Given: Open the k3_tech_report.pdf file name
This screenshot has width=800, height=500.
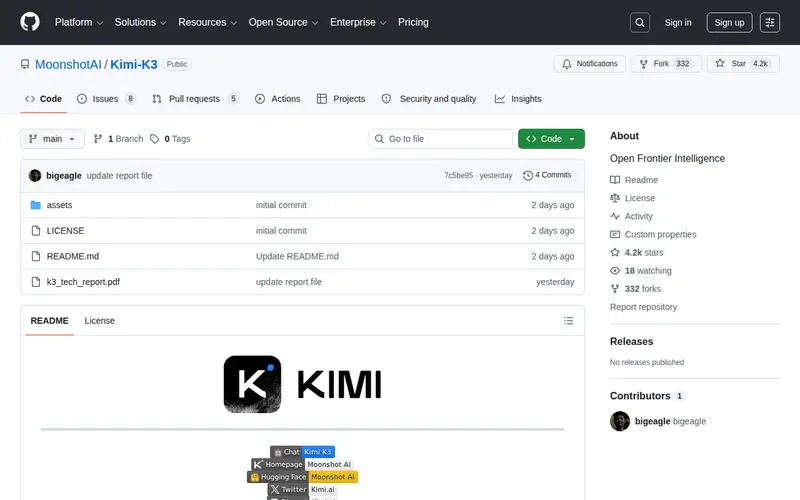Looking at the screenshot, I should (x=83, y=282).
